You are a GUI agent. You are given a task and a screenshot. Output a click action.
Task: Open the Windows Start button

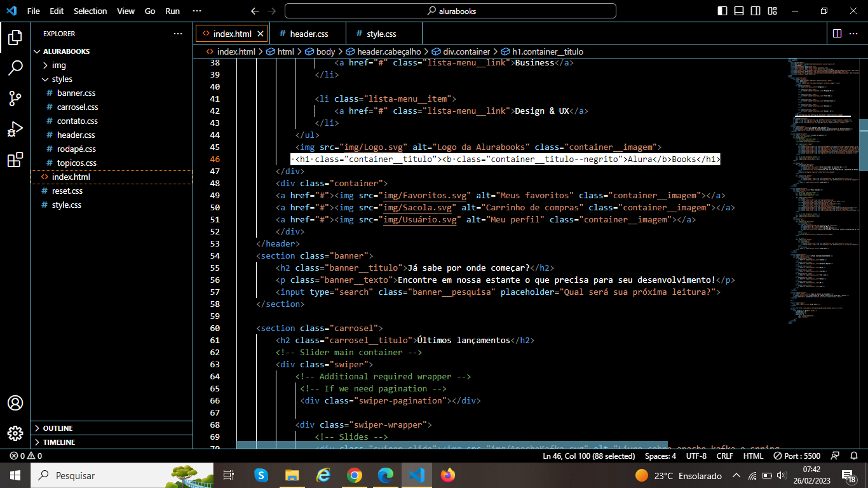coord(15,475)
